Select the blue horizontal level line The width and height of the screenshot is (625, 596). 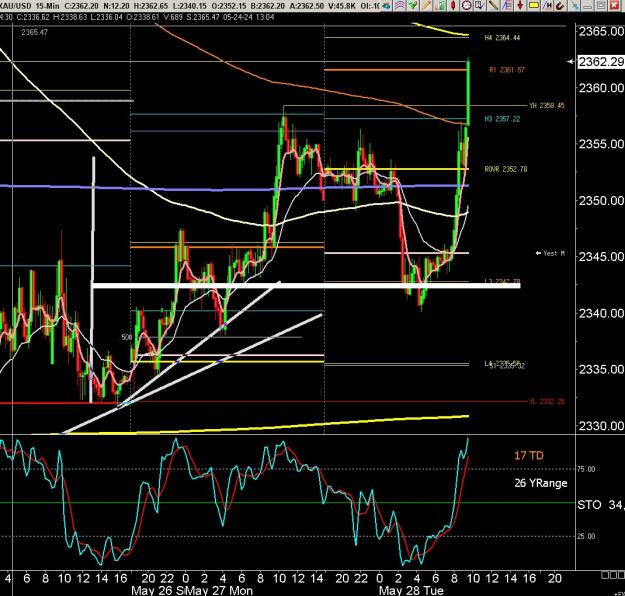pyautogui.click(x=234, y=187)
